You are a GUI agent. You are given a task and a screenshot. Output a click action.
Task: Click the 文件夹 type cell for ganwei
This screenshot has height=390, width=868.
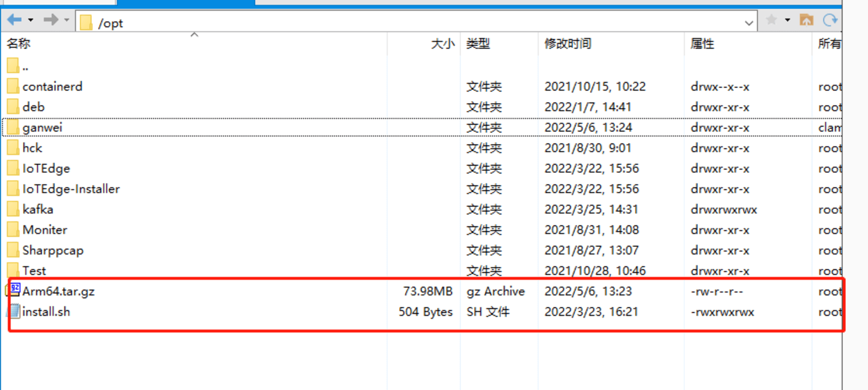click(484, 128)
